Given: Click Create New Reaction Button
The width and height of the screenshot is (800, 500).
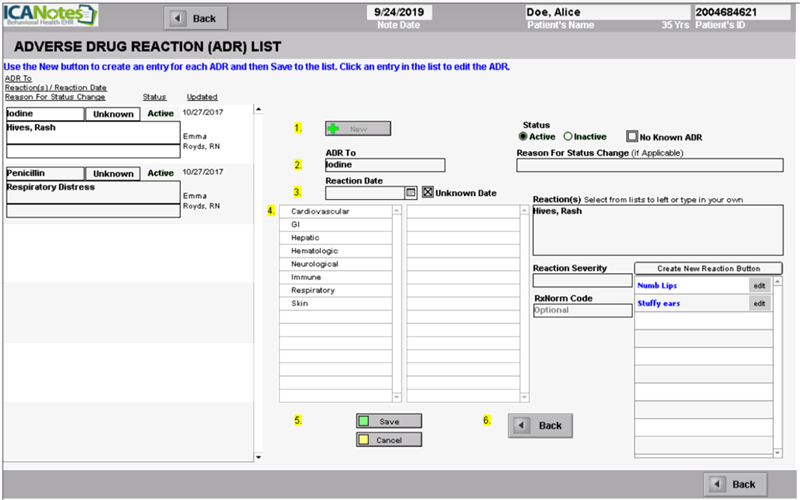Looking at the screenshot, I should 708,268.
